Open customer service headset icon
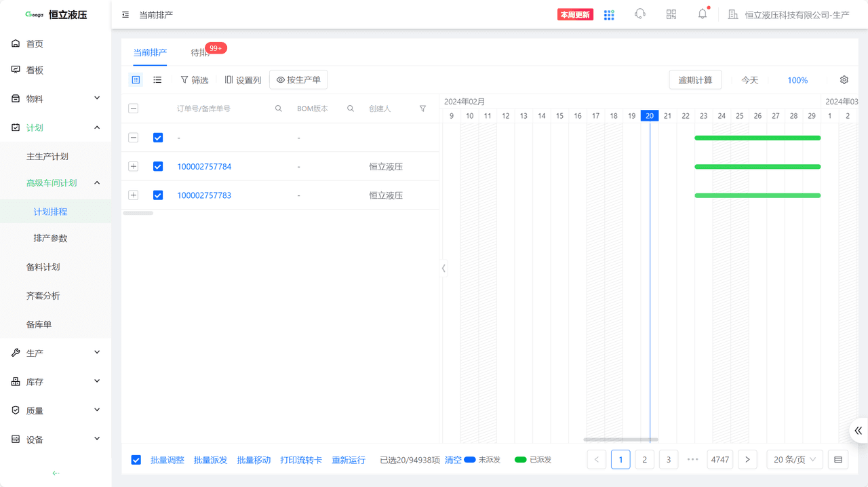The width and height of the screenshot is (868, 487). click(640, 14)
